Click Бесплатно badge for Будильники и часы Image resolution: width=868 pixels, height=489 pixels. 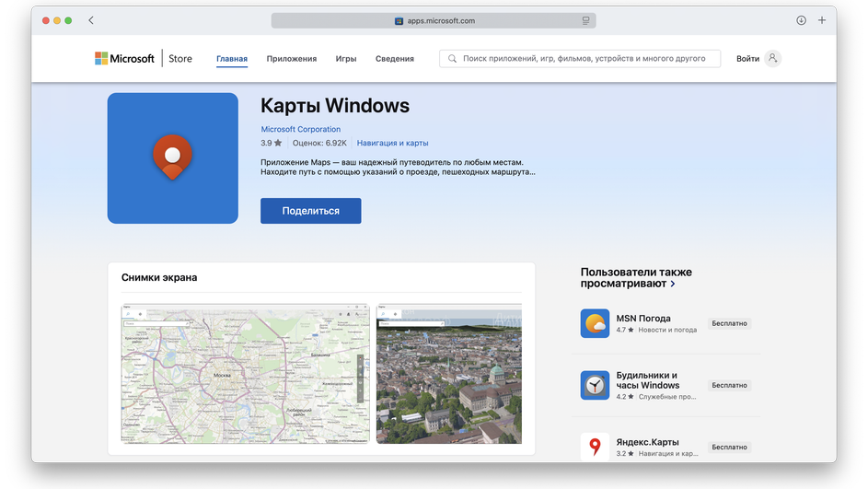point(730,386)
